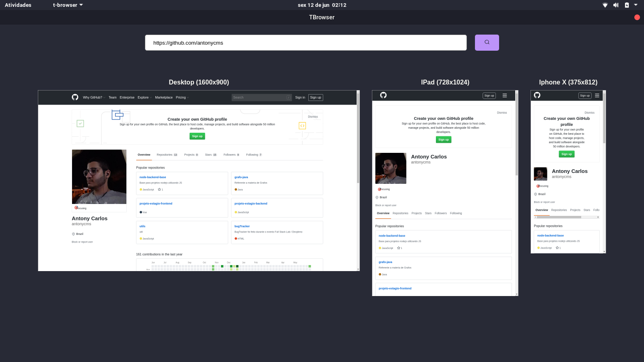Open Enterprise link in Desktop preview

click(127, 97)
